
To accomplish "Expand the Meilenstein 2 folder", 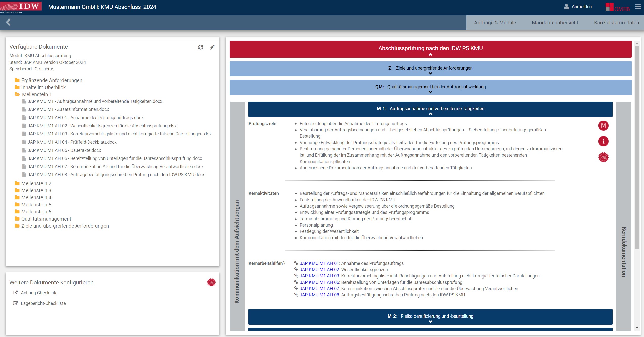I will click(36, 183).
